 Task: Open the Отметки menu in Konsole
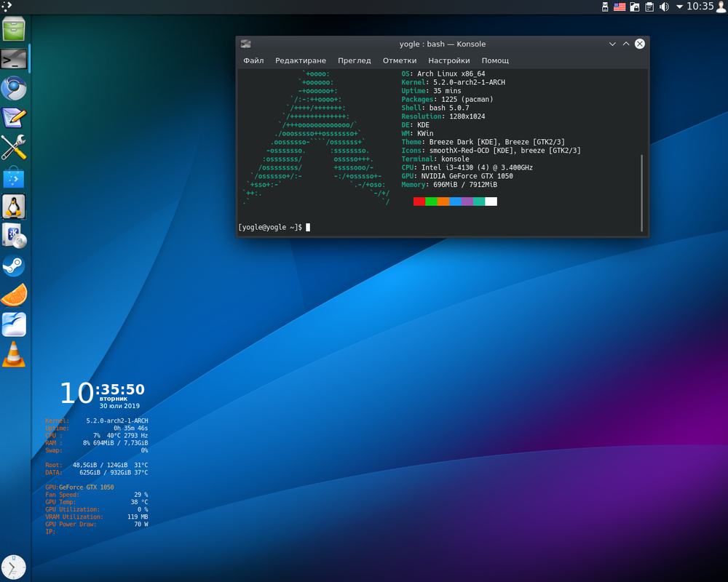tap(399, 60)
